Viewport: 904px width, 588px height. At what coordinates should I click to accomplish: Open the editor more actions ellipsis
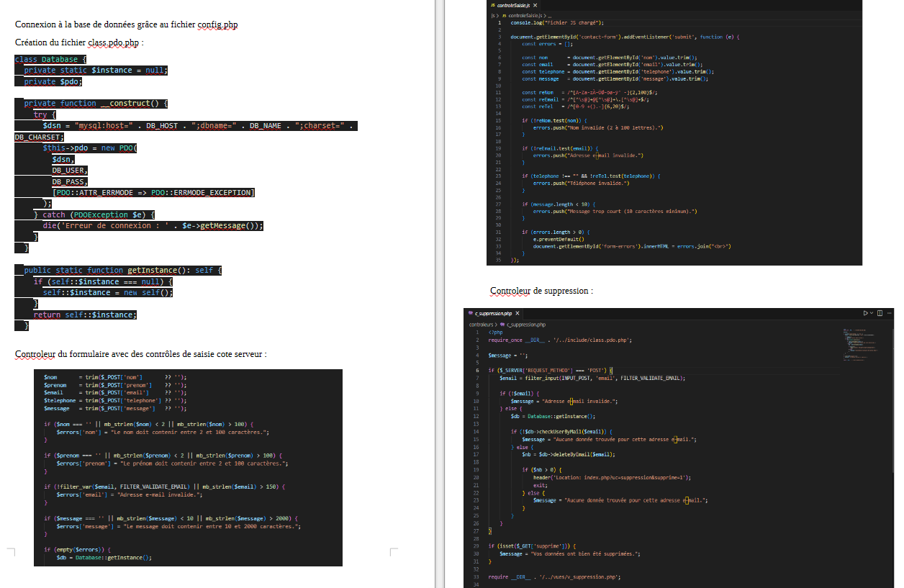click(x=890, y=313)
